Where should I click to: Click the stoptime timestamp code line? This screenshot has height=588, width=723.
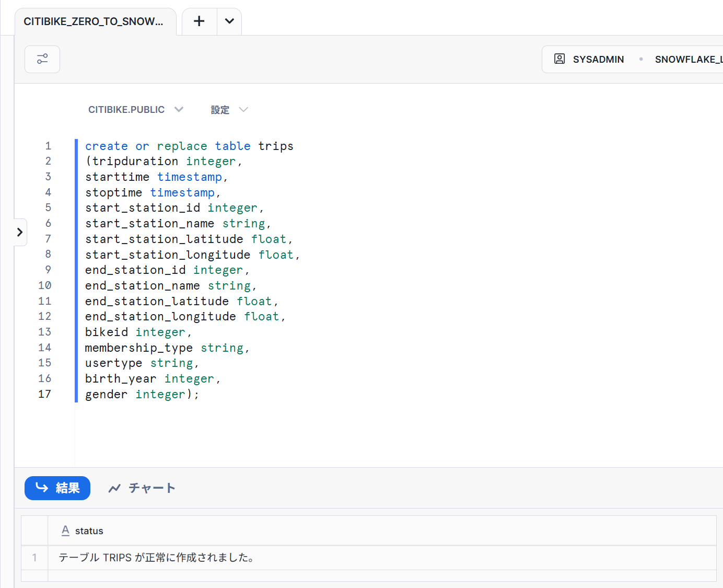[x=153, y=193]
